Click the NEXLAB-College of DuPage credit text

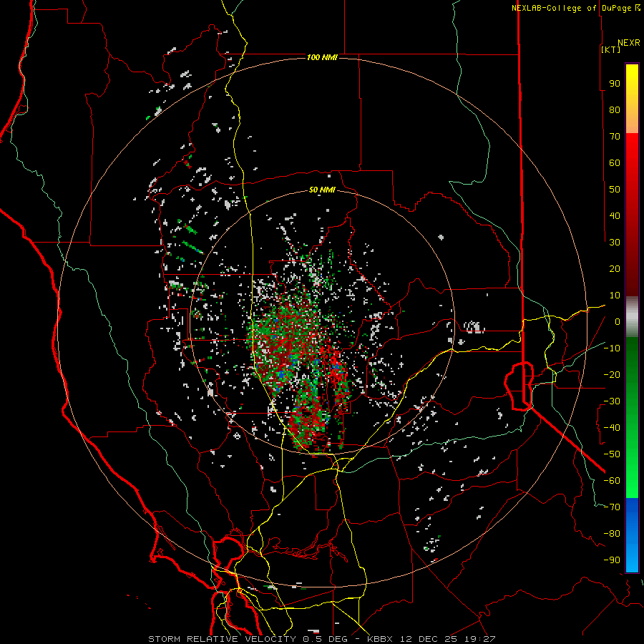tap(571, 8)
